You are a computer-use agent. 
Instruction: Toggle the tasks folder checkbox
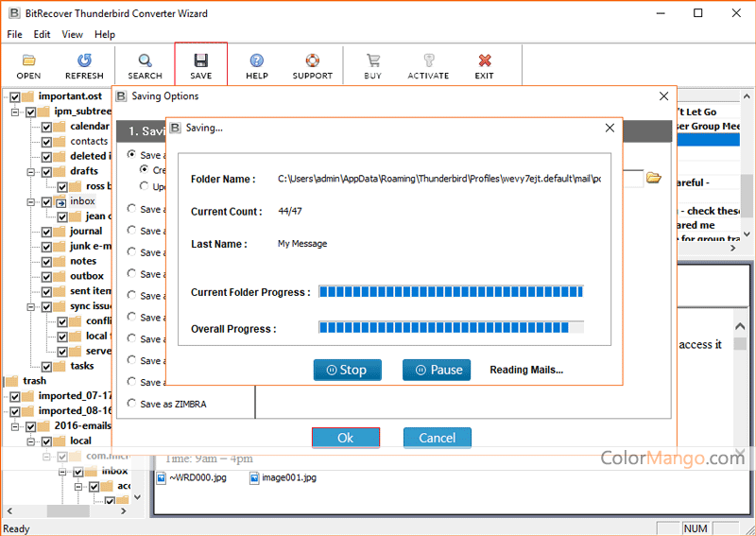[46, 367]
